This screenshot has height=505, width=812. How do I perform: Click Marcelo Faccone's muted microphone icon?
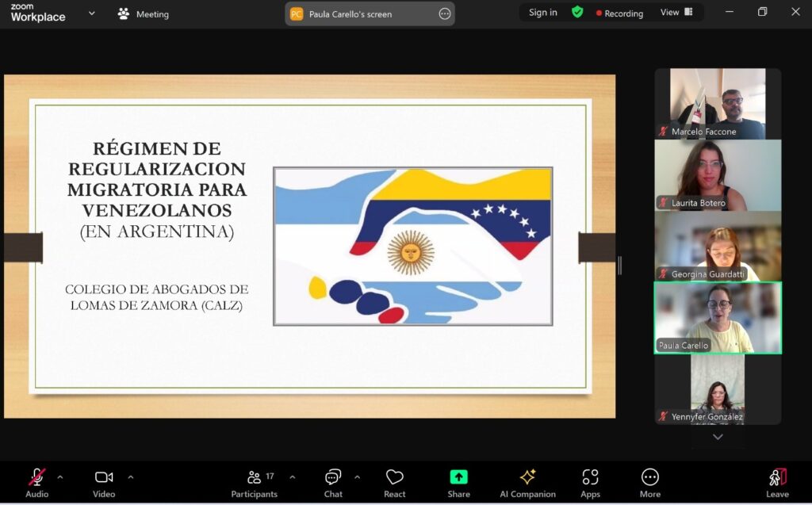664,132
